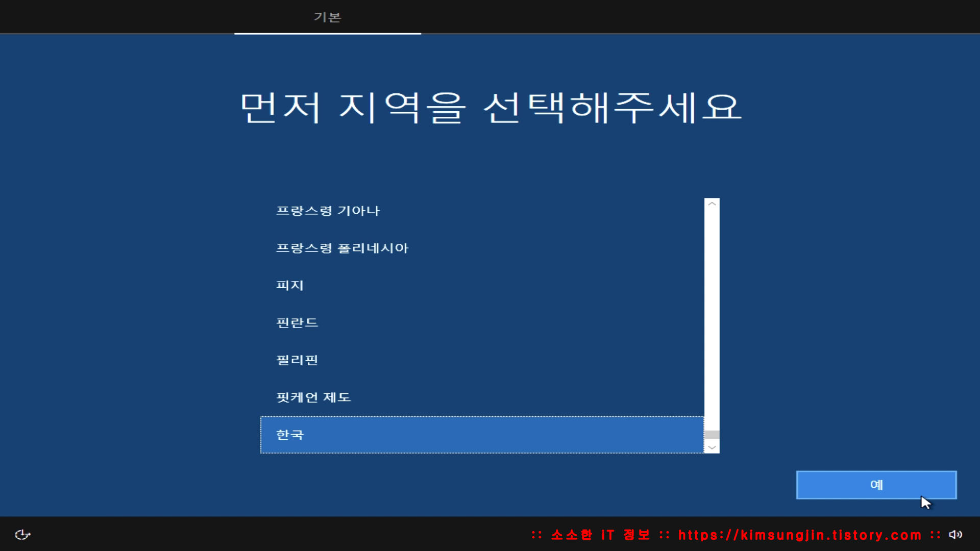This screenshot has width=980, height=551.
Task: Choose 핏케언 제도 from the list
Action: point(313,397)
